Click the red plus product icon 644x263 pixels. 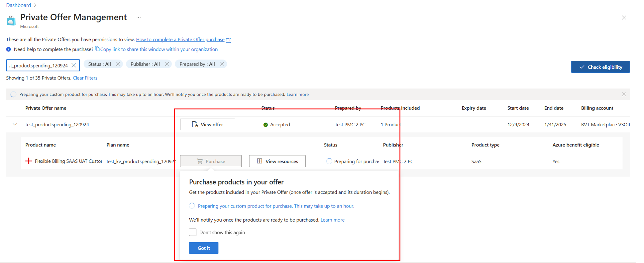28,161
